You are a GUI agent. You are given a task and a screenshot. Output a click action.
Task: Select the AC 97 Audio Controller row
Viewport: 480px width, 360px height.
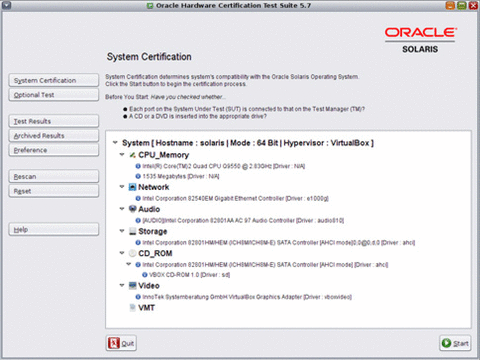(x=243, y=220)
